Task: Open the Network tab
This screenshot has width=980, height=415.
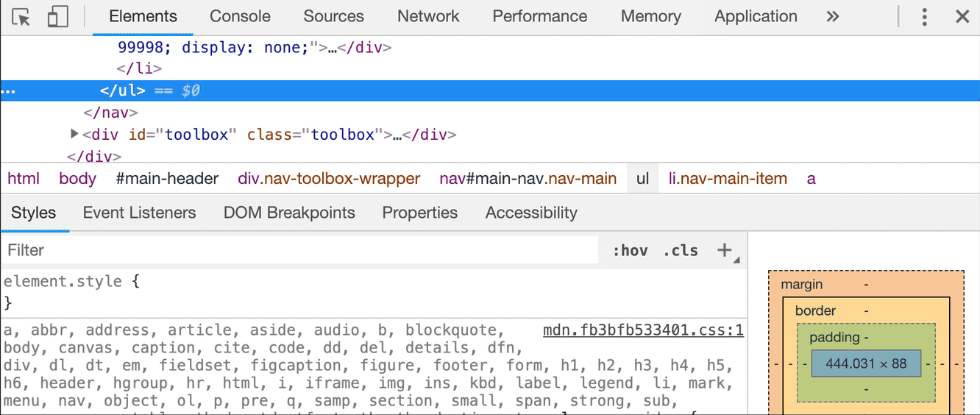Action: tap(428, 16)
